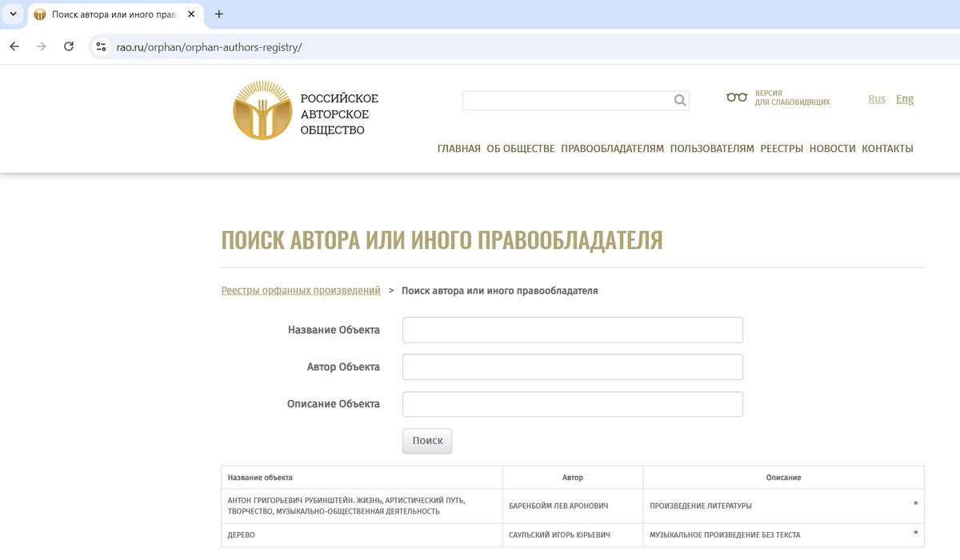
Task: Click the browser back arrow icon
Action: pos(14,46)
